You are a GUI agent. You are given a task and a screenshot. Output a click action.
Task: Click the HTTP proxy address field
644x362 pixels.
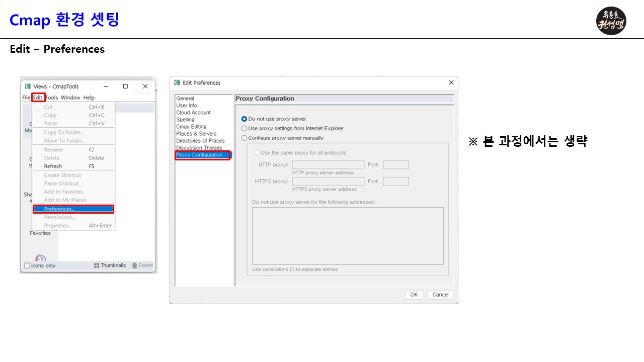click(328, 165)
